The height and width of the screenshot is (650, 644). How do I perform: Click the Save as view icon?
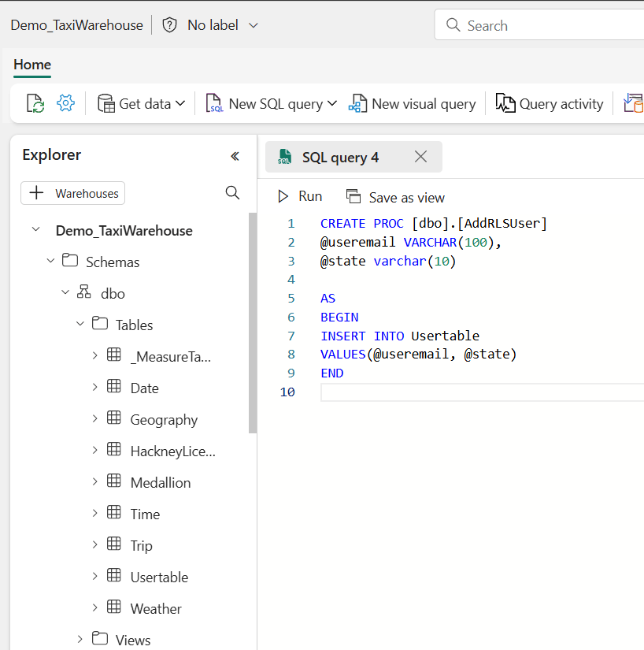tap(354, 197)
